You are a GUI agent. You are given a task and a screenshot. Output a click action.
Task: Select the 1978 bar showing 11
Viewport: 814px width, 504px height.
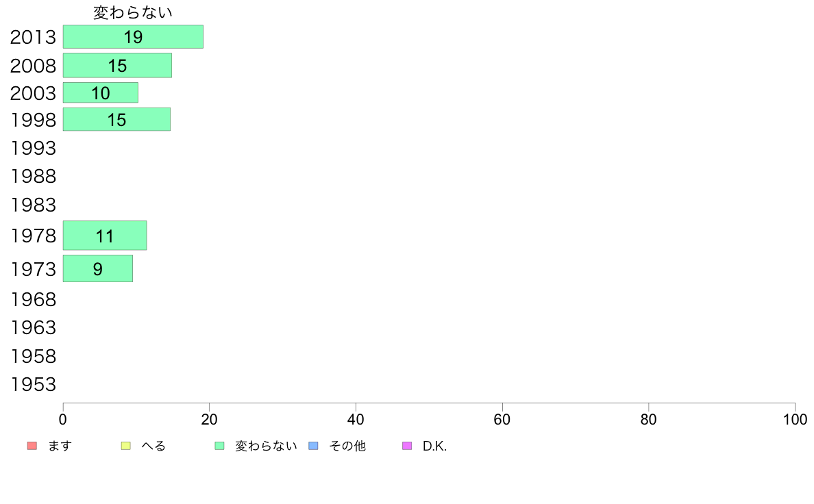click(x=105, y=236)
